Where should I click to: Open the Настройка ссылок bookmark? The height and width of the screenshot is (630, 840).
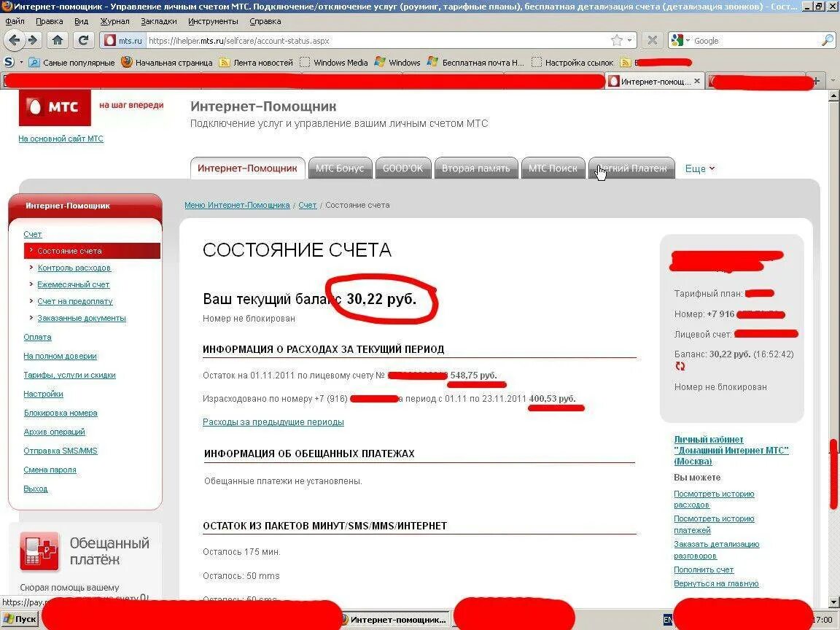pyautogui.click(x=572, y=62)
